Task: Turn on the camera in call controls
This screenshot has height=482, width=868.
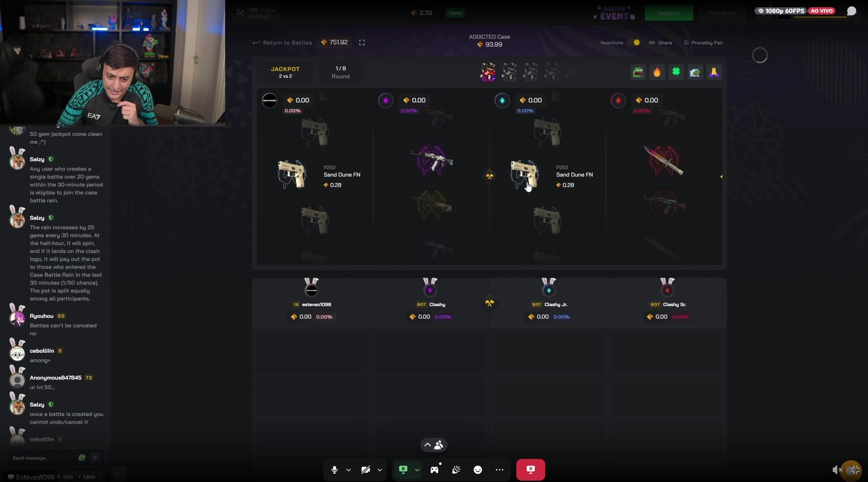Action: click(x=366, y=470)
